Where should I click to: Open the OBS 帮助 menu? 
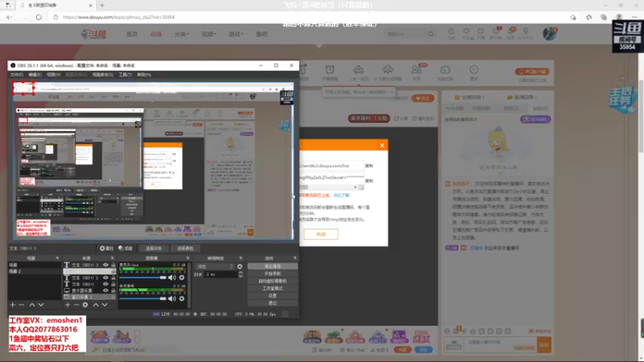144,75
